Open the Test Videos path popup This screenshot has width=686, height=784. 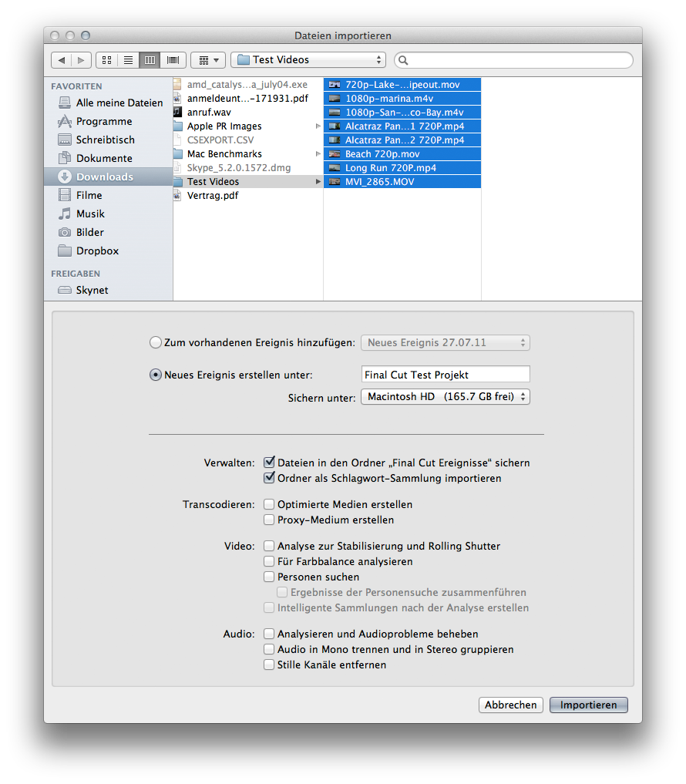pos(308,60)
